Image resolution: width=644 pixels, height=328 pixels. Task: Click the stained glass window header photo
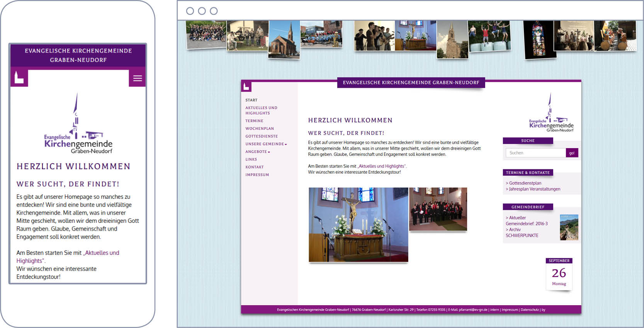point(539,40)
